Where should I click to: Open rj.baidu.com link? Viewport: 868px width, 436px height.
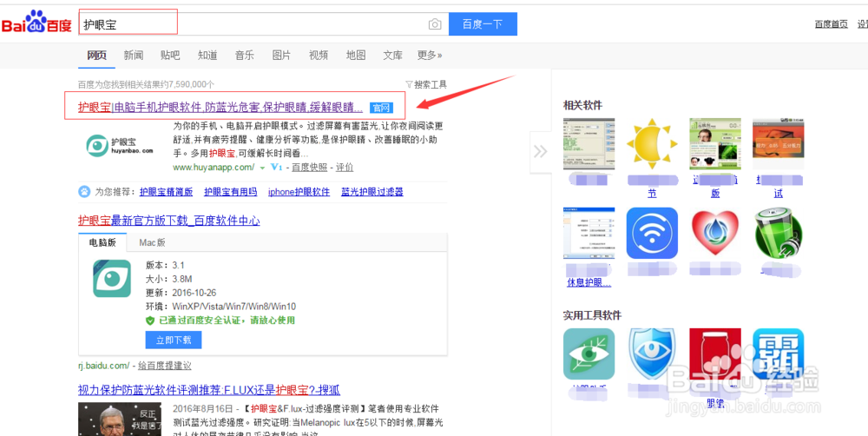(x=103, y=366)
